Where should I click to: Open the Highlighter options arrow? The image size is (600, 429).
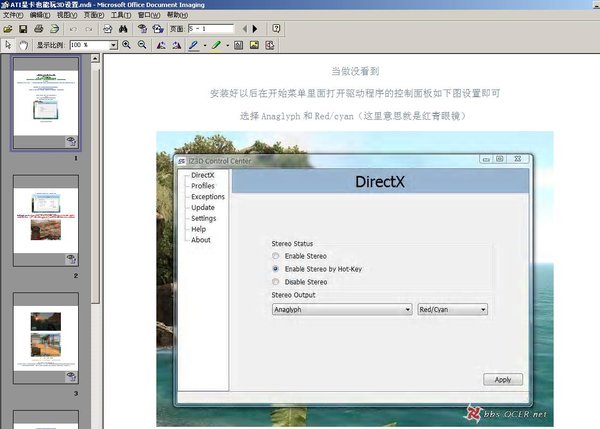tap(227, 45)
